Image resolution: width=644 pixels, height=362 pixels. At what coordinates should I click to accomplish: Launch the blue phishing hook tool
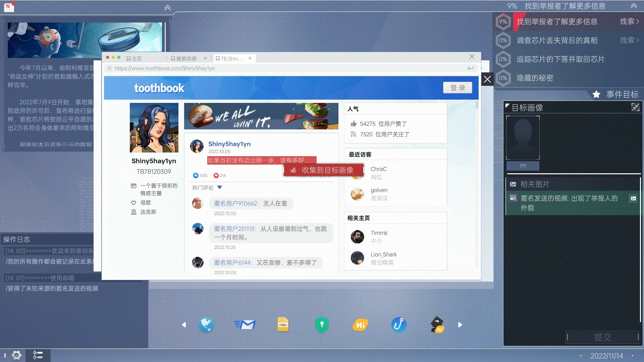[x=398, y=324]
